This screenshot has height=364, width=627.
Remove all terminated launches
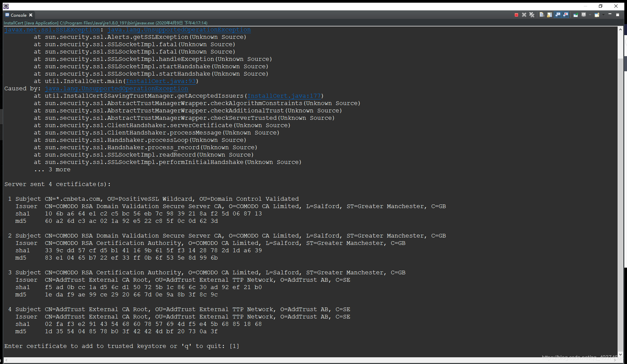point(532,15)
